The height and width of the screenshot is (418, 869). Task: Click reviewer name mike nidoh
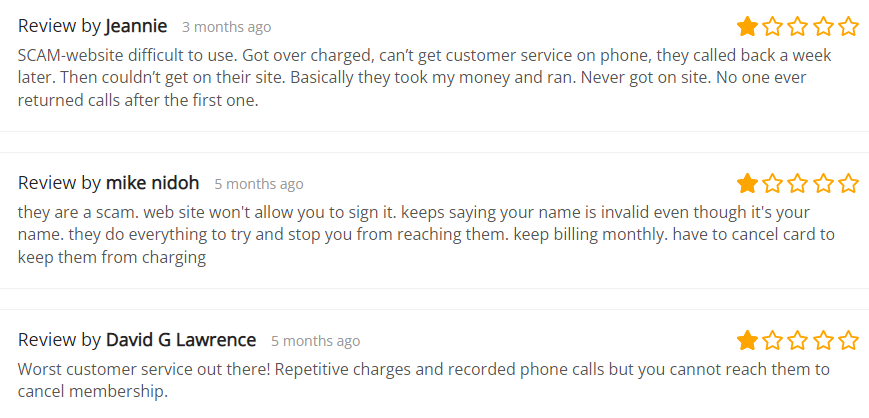(x=152, y=183)
